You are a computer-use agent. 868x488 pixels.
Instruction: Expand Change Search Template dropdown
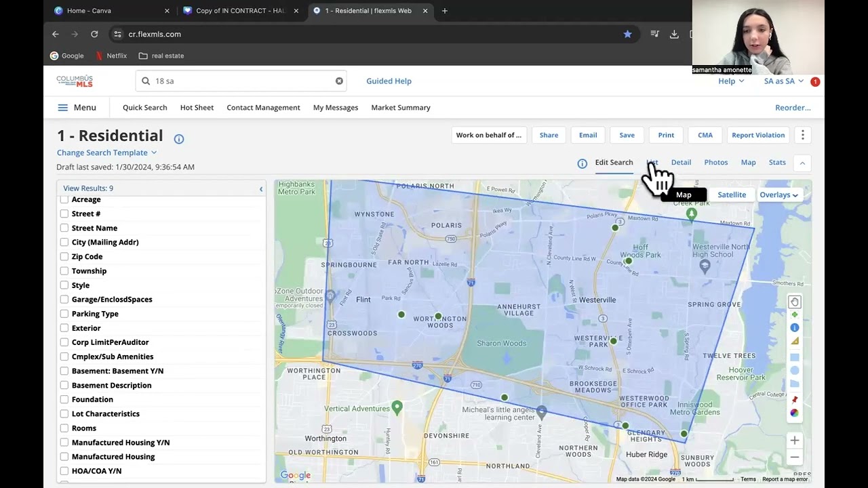coord(107,152)
